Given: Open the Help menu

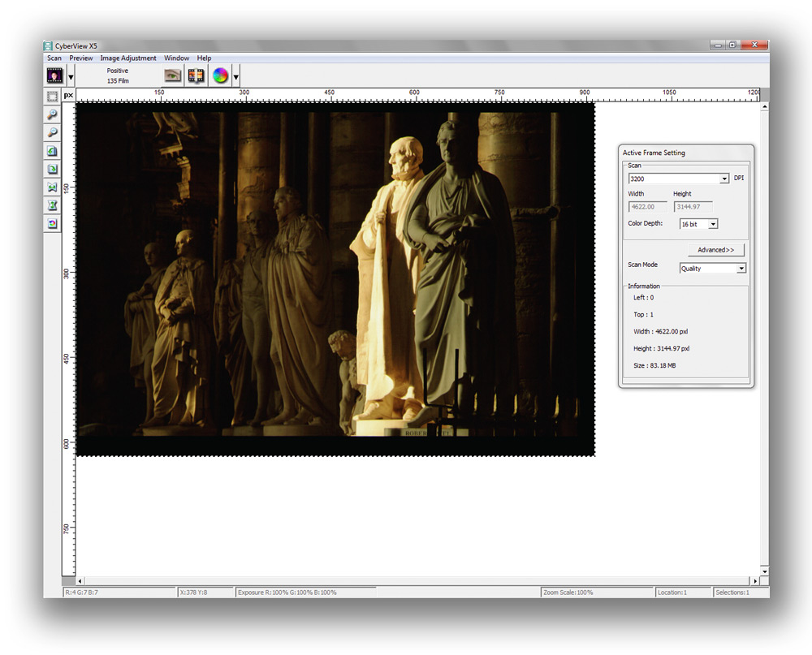Looking at the screenshot, I should (204, 58).
